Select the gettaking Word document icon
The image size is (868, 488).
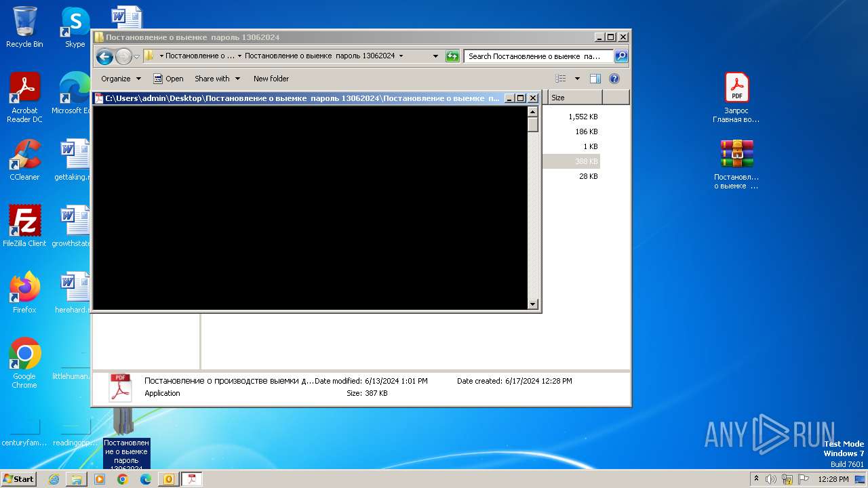(x=73, y=160)
